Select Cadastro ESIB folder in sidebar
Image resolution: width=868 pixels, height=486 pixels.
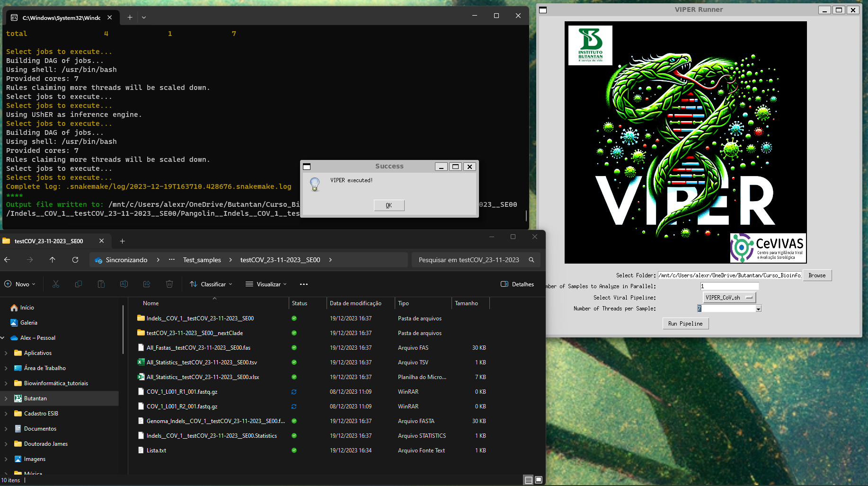point(41,414)
